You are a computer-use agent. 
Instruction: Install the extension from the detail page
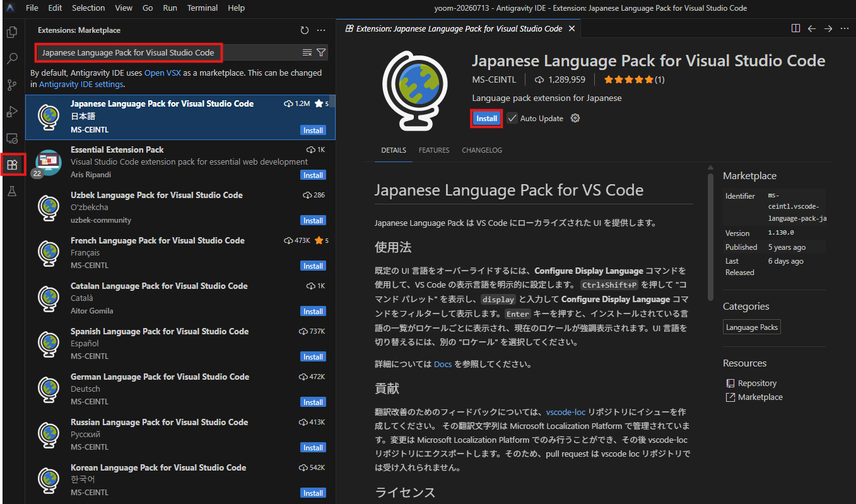(x=486, y=119)
